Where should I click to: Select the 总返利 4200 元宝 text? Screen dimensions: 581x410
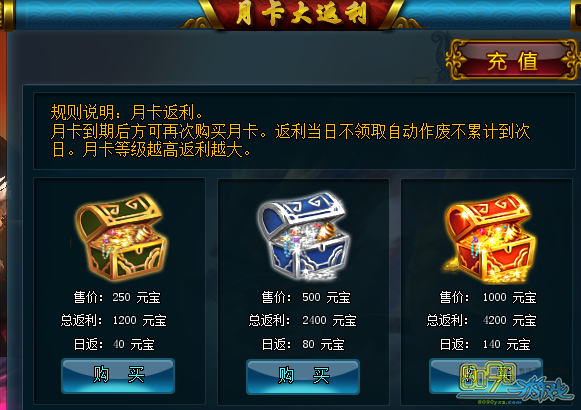point(481,320)
